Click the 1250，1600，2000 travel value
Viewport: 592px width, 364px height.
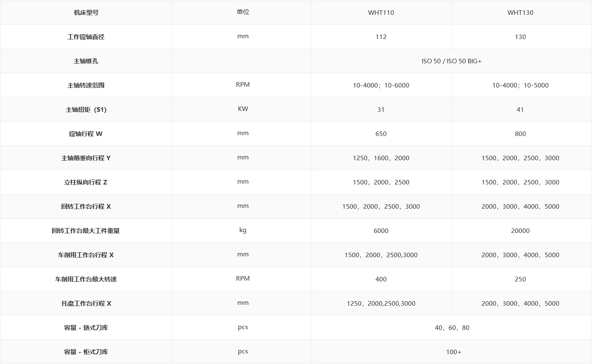click(x=381, y=158)
